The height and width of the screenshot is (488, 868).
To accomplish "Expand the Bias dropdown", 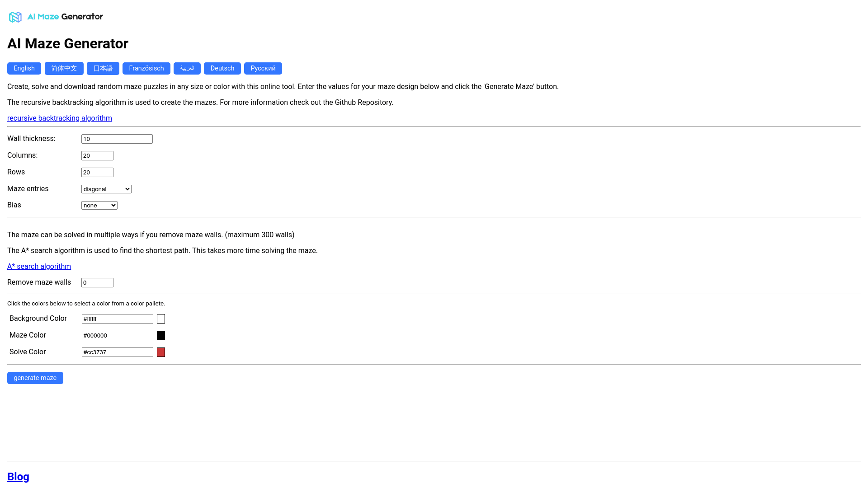I will pos(99,205).
